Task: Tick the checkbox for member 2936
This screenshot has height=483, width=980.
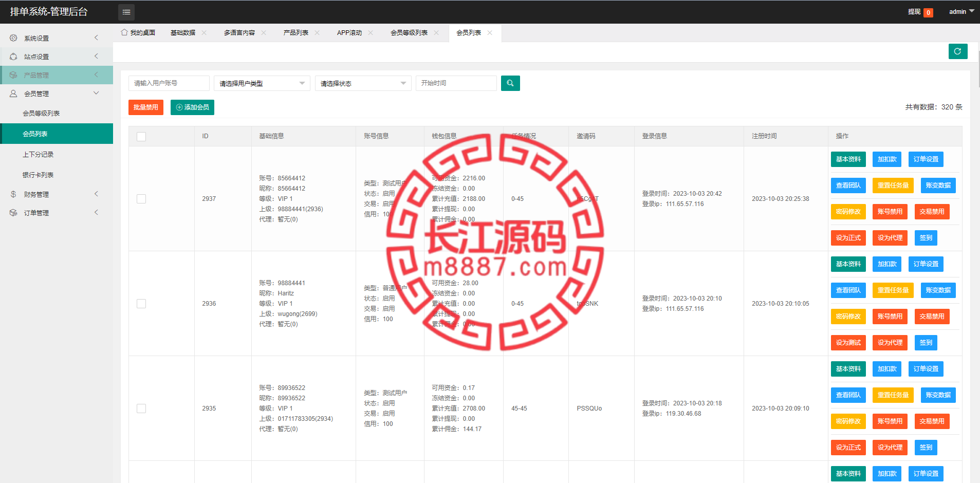Action: (x=141, y=304)
